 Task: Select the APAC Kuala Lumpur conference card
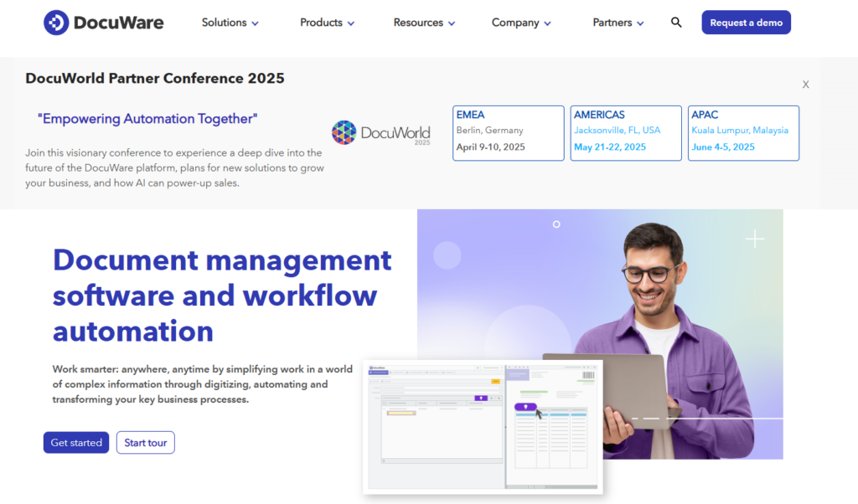click(x=743, y=133)
